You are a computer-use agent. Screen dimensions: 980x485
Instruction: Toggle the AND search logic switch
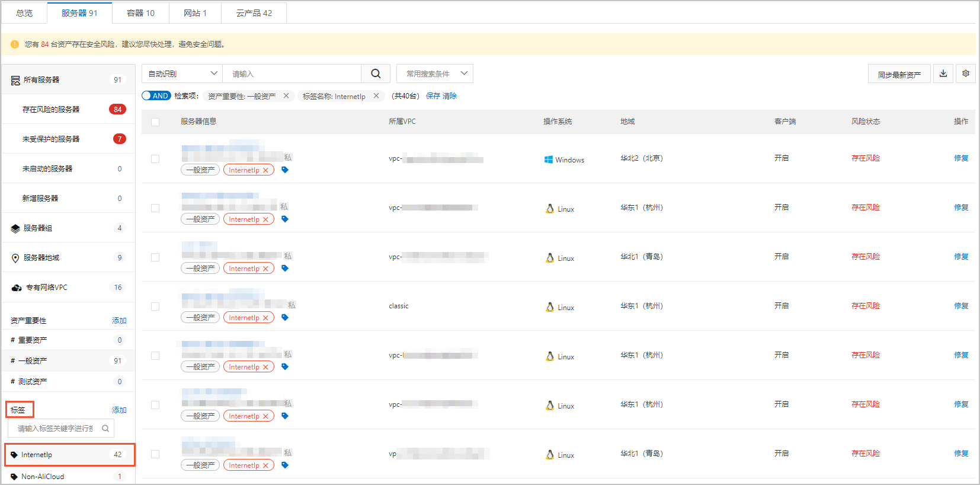(156, 95)
